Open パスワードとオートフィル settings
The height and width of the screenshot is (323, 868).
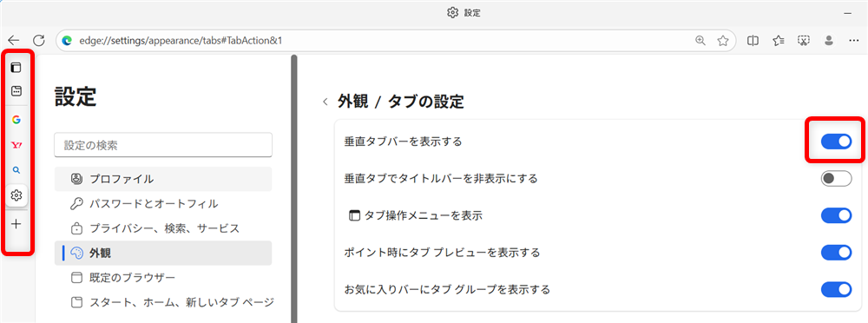pos(163,204)
